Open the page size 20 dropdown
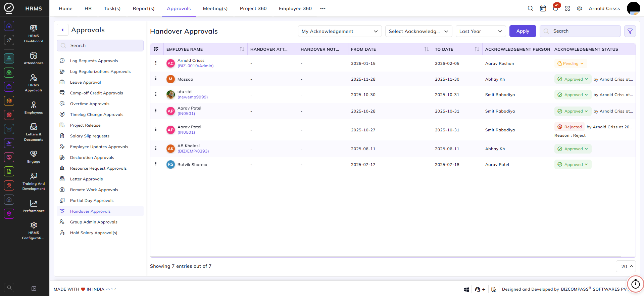644x296 pixels. (626, 266)
